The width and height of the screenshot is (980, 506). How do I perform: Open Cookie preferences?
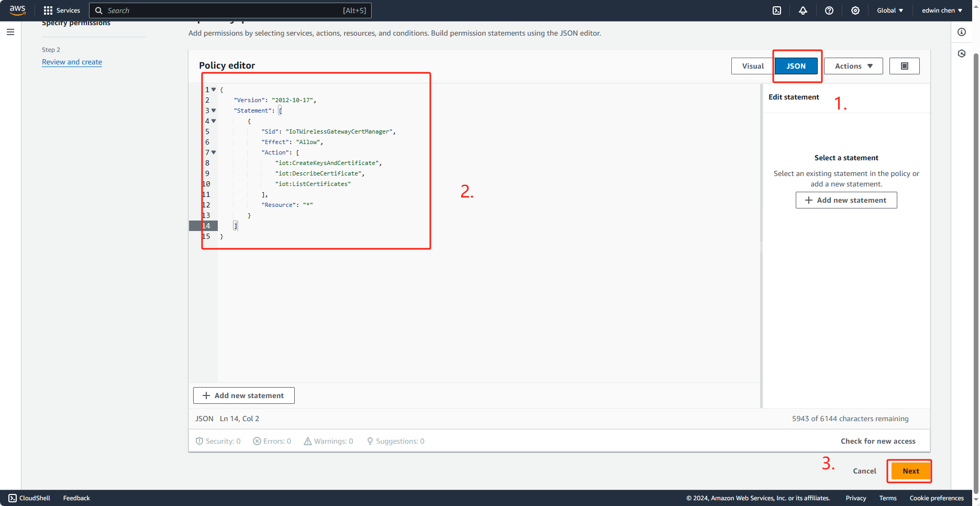point(937,498)
